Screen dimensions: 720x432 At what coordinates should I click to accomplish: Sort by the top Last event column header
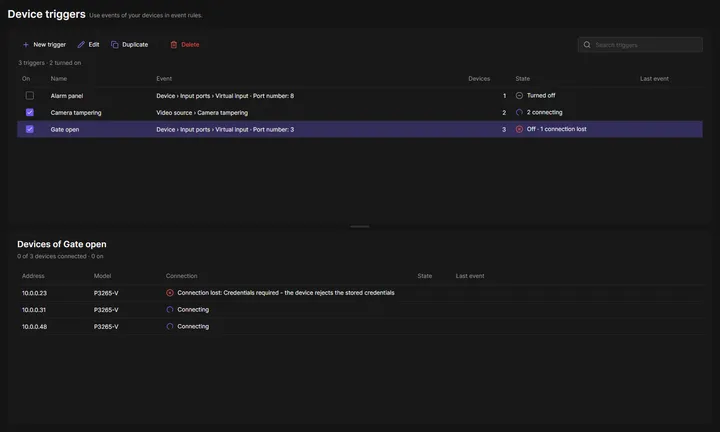pyautogui.click(x=654, y=79)
